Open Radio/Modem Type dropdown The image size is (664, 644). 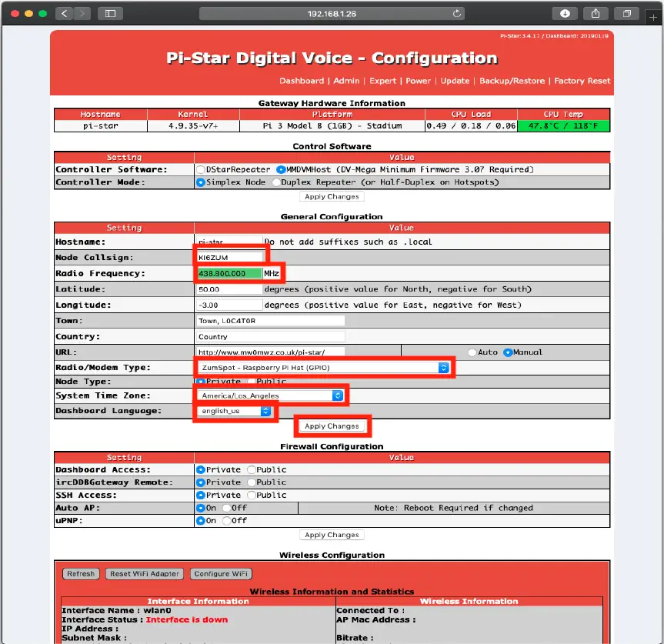coord(322,368)
